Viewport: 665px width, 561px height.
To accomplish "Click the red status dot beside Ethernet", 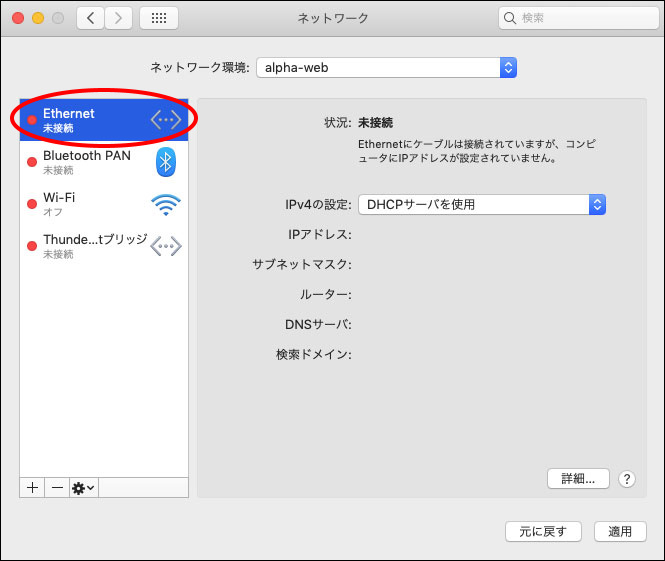I will pos(32,120).
